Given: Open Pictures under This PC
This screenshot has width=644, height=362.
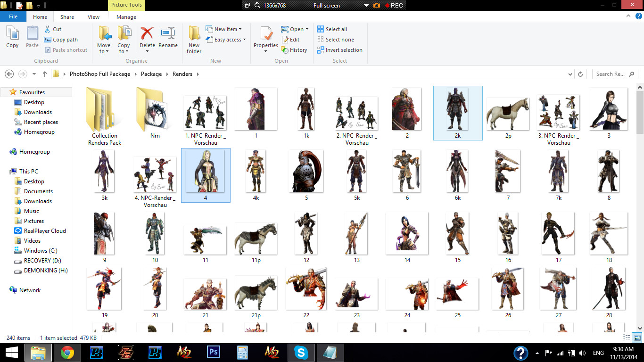Looking at the screenshot, I should pos(29,221).
